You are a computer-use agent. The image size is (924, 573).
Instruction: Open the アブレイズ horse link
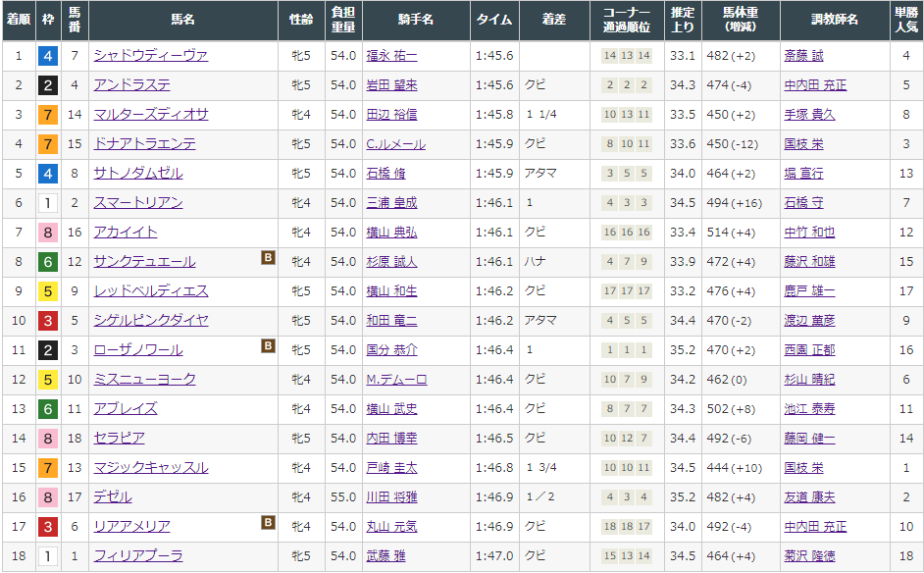pyautogui.click(x=125, y=408)
